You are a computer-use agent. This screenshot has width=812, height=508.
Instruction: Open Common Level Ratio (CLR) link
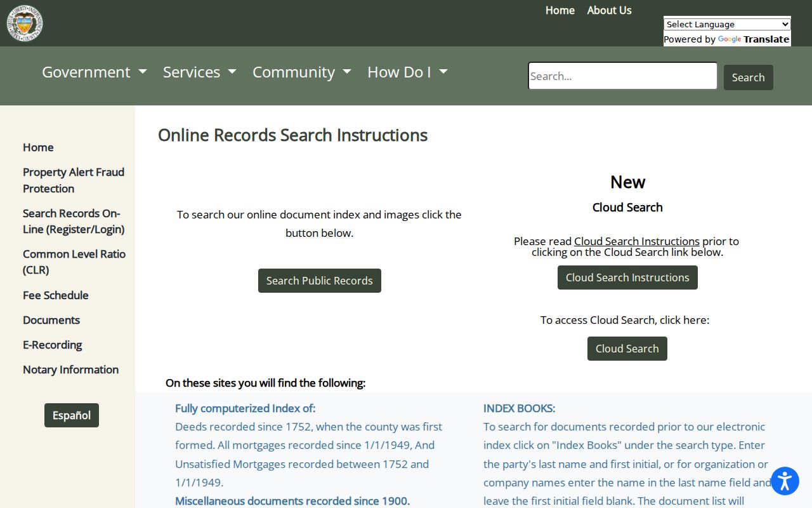click(x=74, y=262)
